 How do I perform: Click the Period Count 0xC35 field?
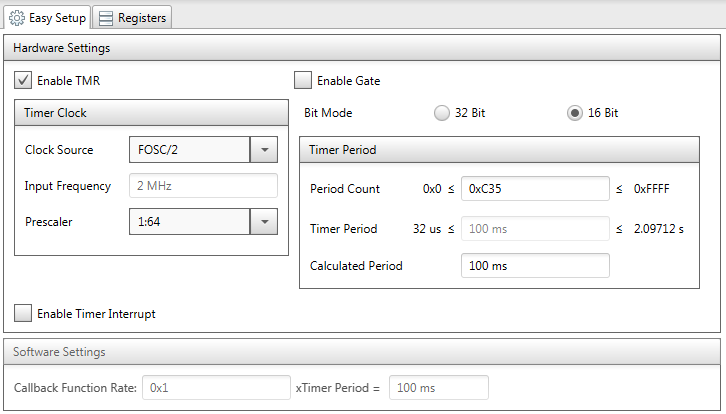pyautogui.click(x=535, y=188)
